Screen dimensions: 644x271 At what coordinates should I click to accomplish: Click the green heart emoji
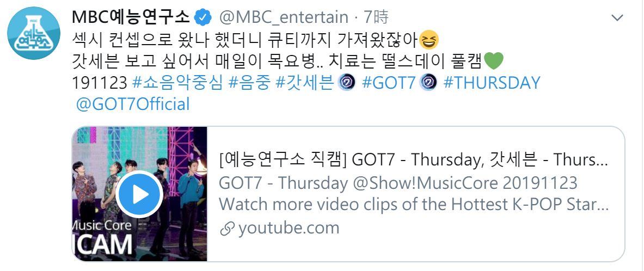click(493, 61)
